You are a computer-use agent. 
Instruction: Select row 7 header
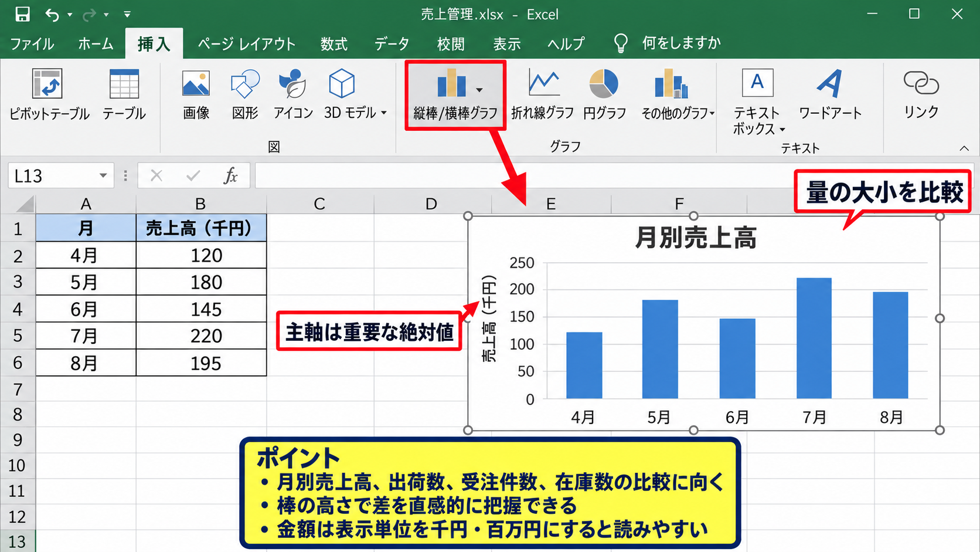click(x=18, y=390)
